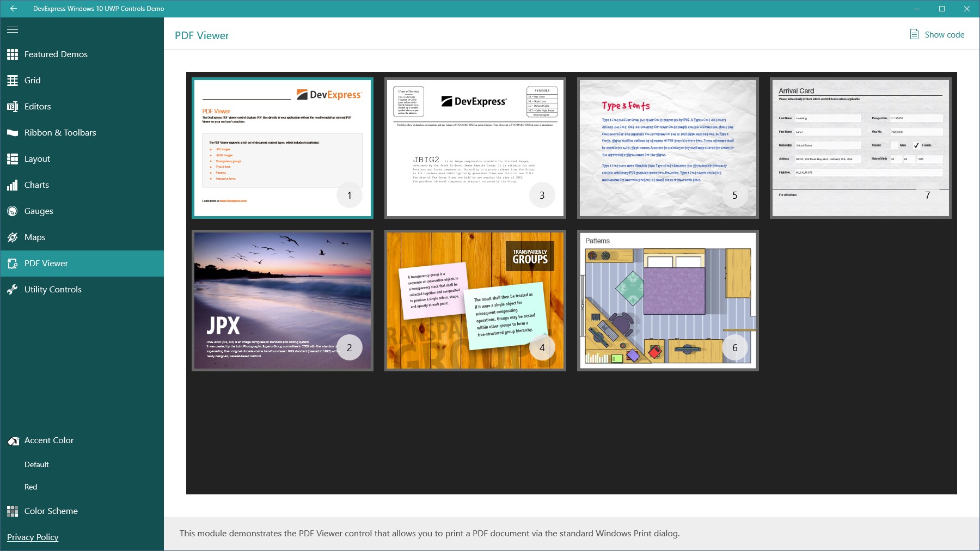Click the Editors icon in sidebar
The width and height of the screenshot is (980, 551).
pyautogui.click(x=13, y=107)
